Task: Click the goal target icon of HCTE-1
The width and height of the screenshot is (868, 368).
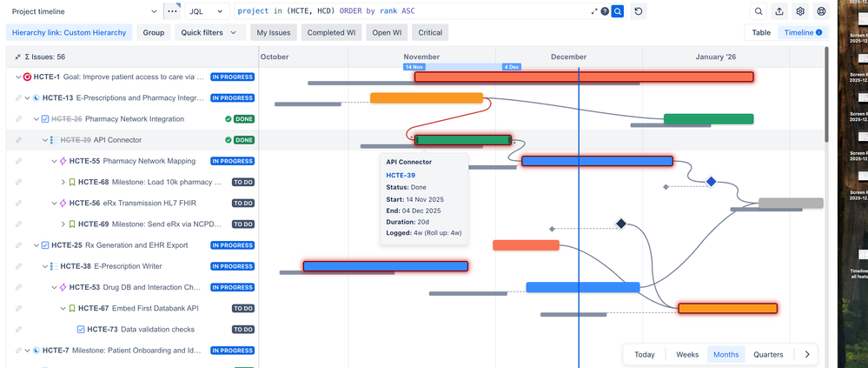Action: click(27, 77)
